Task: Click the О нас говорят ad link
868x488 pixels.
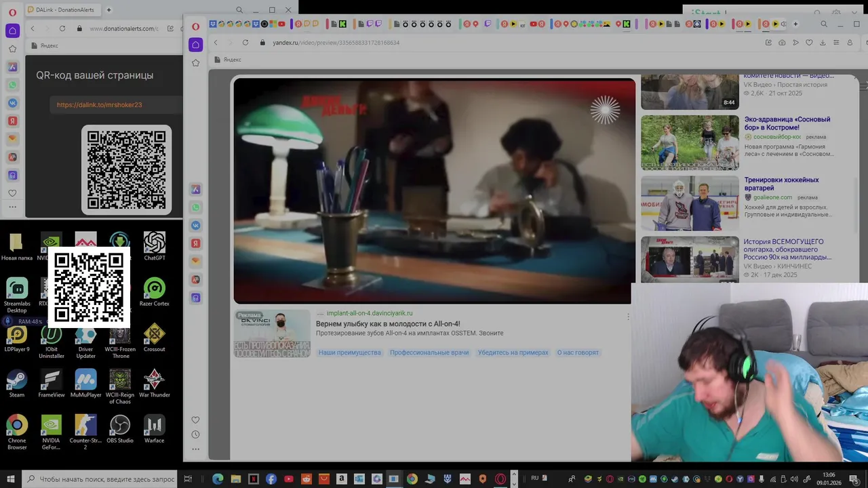Action: tap(578, 352)
